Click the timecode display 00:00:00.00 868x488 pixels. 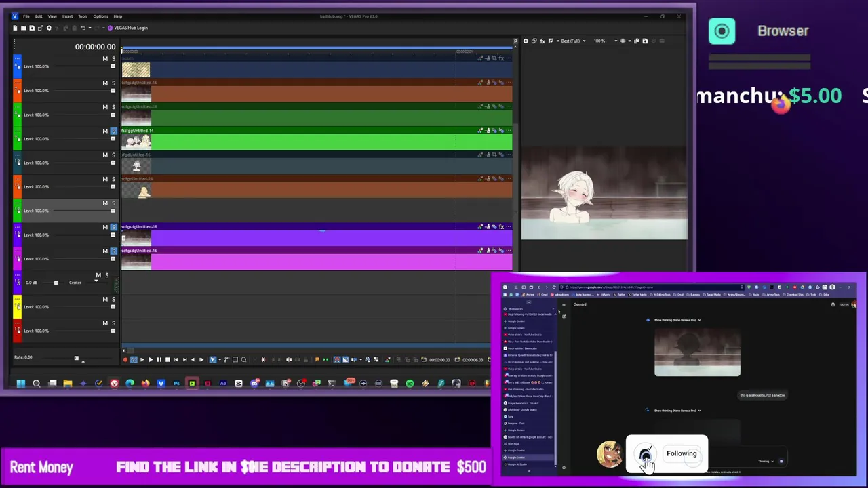(95, 47)
